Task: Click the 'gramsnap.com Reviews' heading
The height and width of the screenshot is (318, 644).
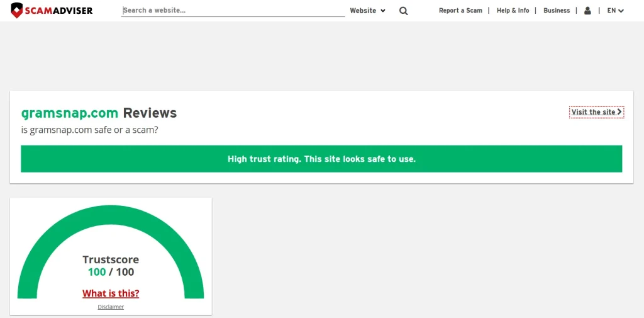Action: pos(99,113)
